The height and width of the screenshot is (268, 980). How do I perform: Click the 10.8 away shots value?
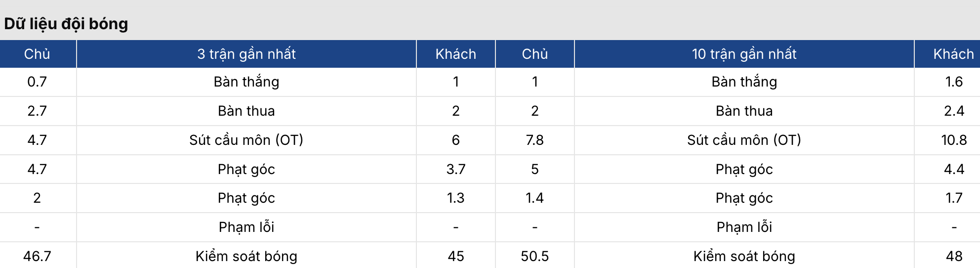pos(954,140)
